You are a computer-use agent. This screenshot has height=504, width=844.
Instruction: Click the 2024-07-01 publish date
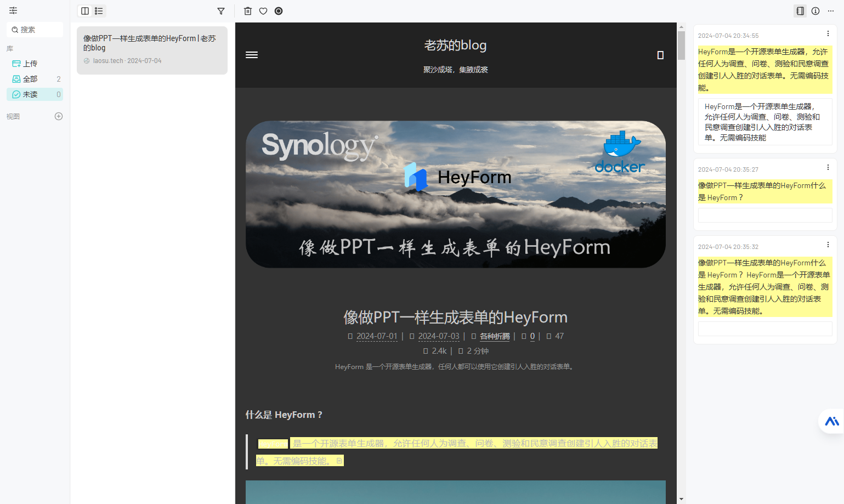[x=377, y=336]
